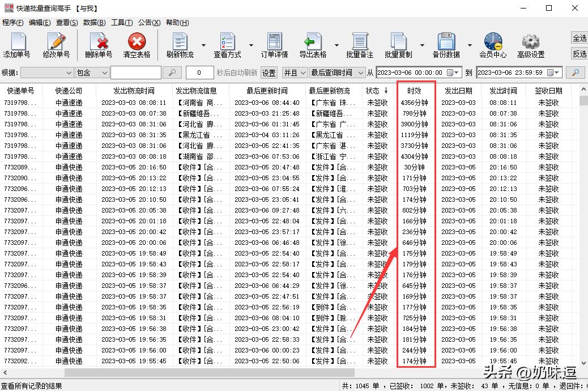Screen dimensions: 588x391
Task: Click the 发出物流时间 column header
Action: 134,91
